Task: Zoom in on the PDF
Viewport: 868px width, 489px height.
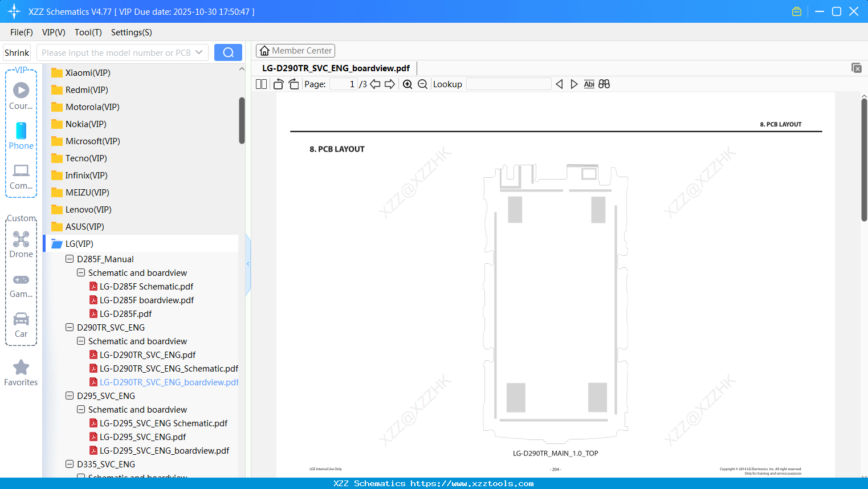Action: click(x=407, y=84)
